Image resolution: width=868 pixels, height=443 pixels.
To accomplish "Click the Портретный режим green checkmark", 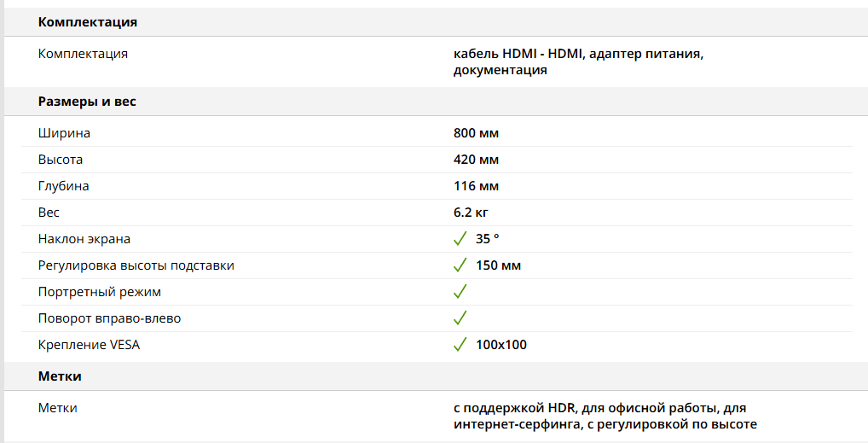I will click(x=460, y=292).
